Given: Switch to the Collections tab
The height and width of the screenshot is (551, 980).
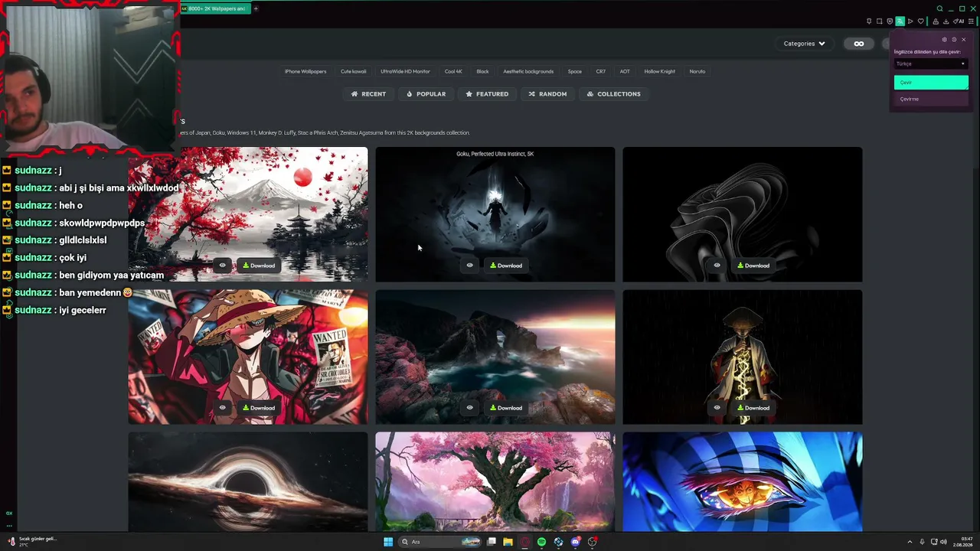Looking at the screenshot, I should pos(614,94).
